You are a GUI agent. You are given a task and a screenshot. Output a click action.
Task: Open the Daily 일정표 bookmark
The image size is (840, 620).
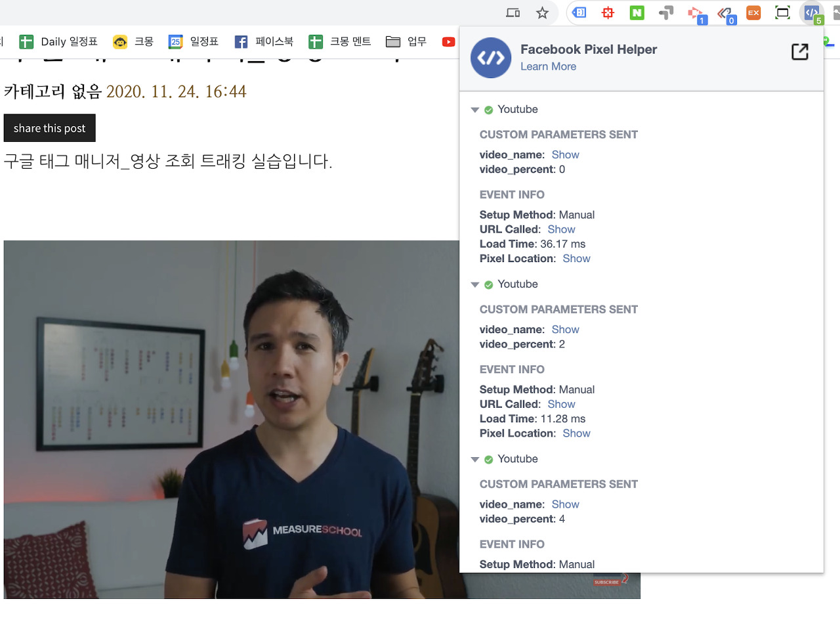[x=58, y=42]
